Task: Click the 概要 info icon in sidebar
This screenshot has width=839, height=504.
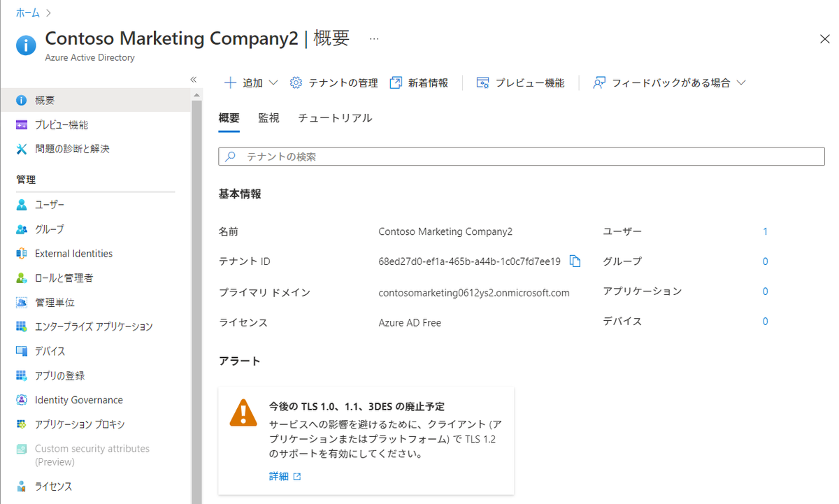Action: (22, 101)
